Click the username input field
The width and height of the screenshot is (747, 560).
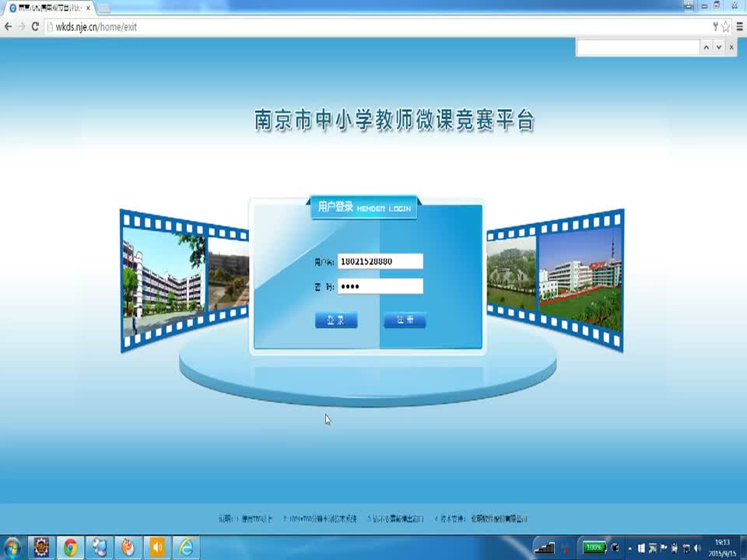pos(380,261)
